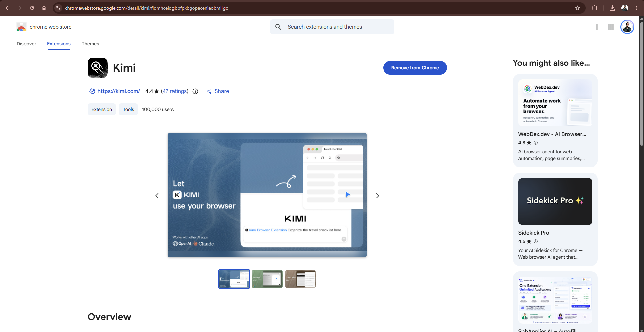
Task: Open the SabApplier AI card image
Action: point(555,300)
